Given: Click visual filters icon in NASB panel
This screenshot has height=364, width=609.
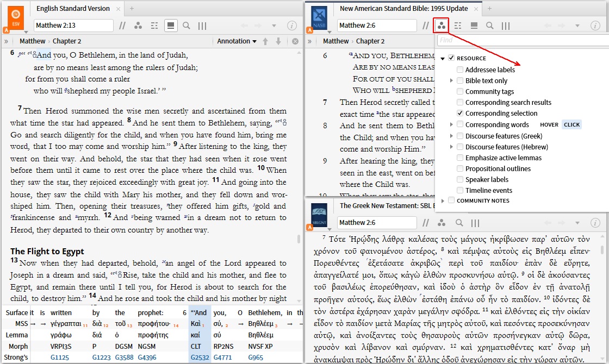Looking at the screenshot, I should tap(441, 26).
